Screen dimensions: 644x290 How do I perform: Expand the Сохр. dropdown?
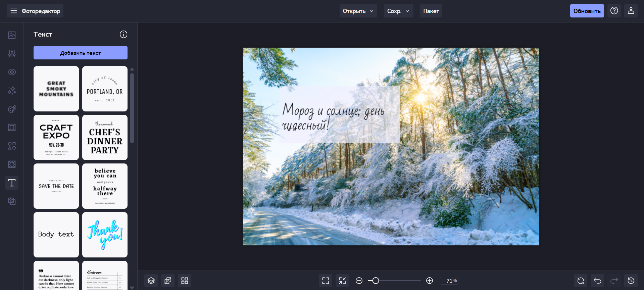pyautogui.click(x=398, y=11)
